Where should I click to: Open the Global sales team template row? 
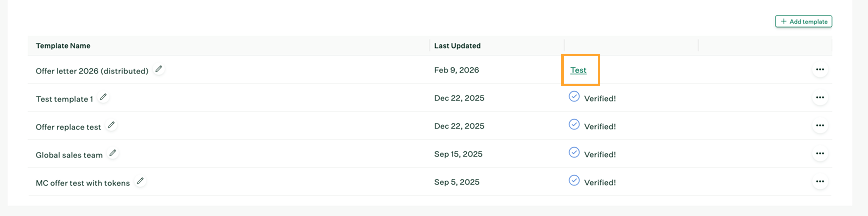tap(69, 155)
